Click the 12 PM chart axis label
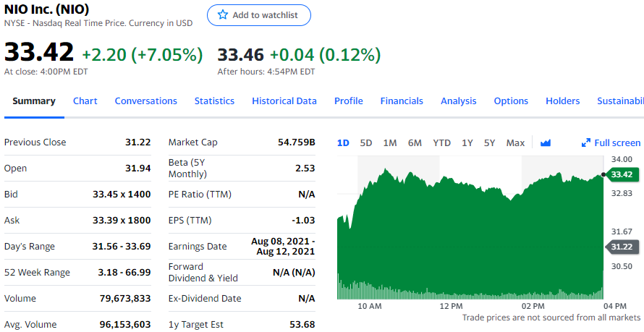 (451, 306)
